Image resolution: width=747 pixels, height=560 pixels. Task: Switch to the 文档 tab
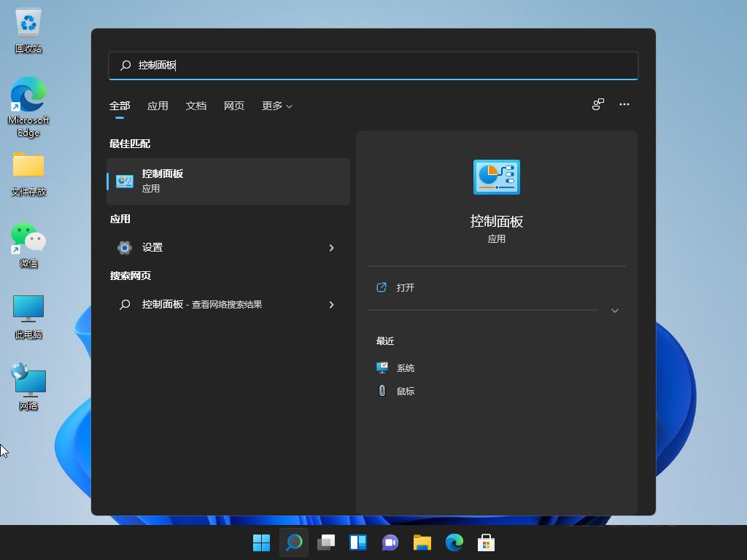[x=196, y=106]
